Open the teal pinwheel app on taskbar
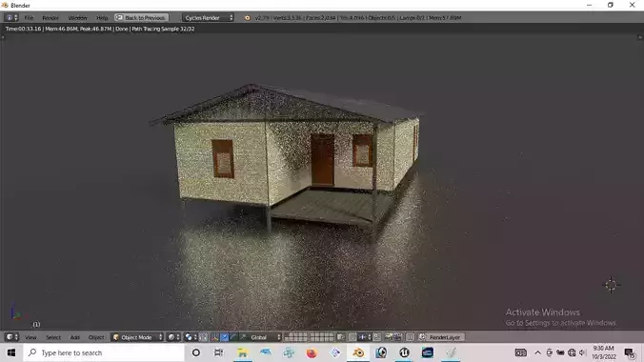Screen dimensions: 644x362 (289, 352)
